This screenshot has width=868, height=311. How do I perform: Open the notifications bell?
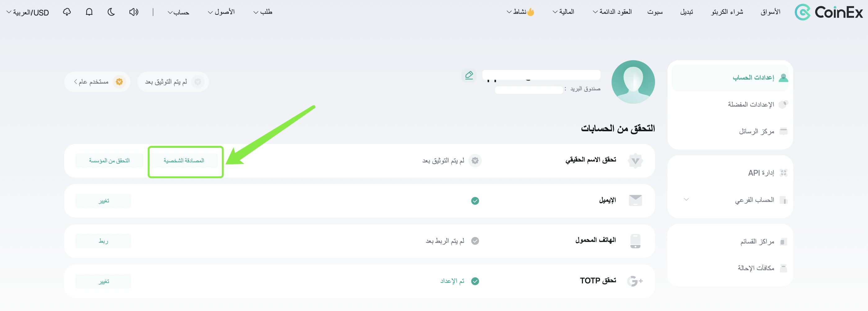(x=89, y=12)
